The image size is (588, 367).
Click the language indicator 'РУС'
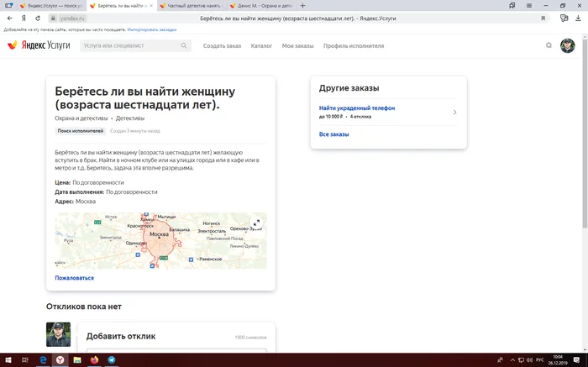pos(539,360)
